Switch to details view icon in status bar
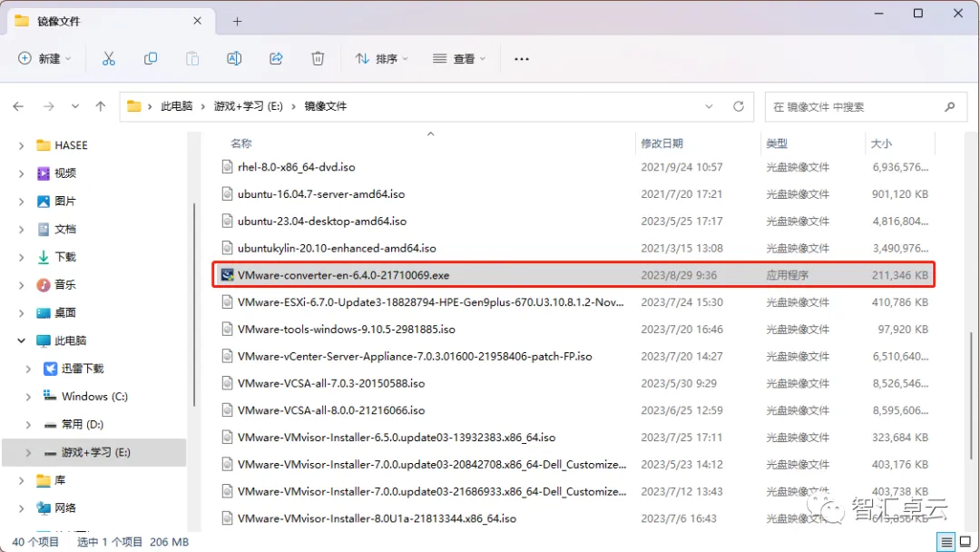Image resolution: width=980 pixels, height=552 pixels. pyautogui.click(x=946, y=541)
